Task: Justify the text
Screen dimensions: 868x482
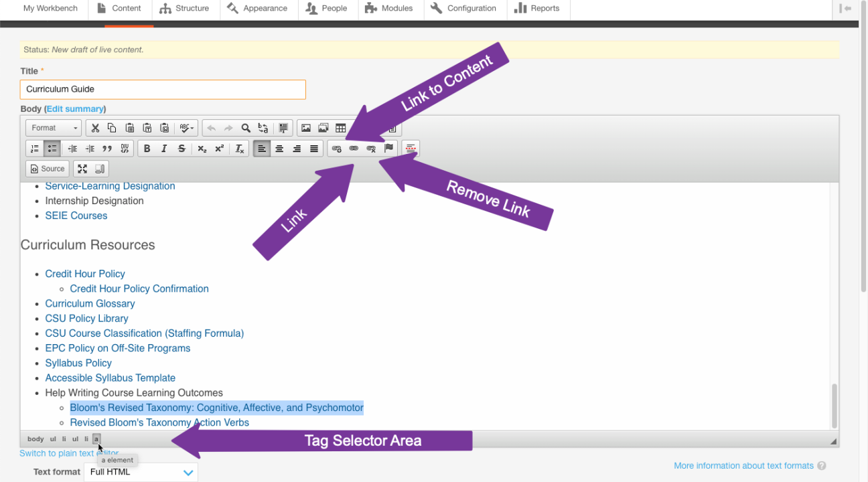Action: (314, 149)
